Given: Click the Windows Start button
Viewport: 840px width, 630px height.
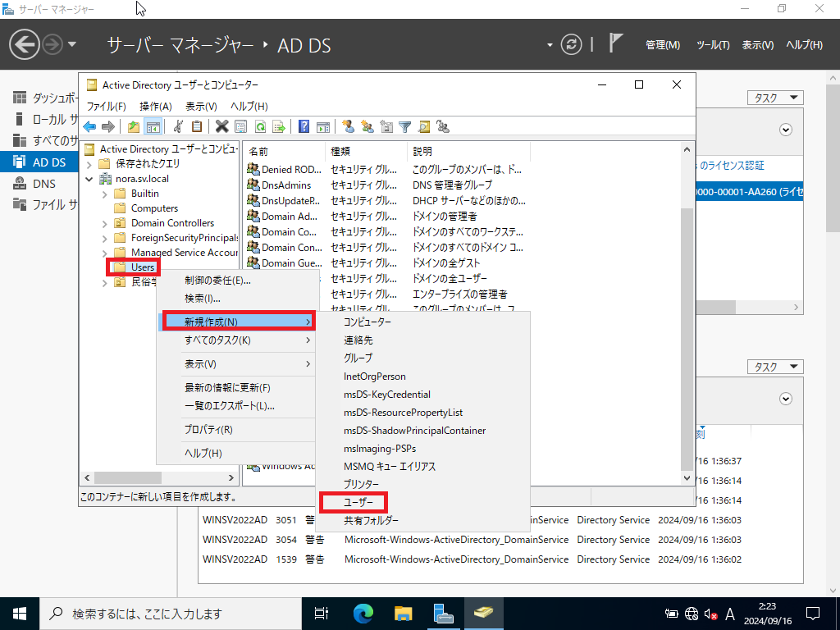Looking at the screenshot, I should pyautogui.click(x=20, y=614).
